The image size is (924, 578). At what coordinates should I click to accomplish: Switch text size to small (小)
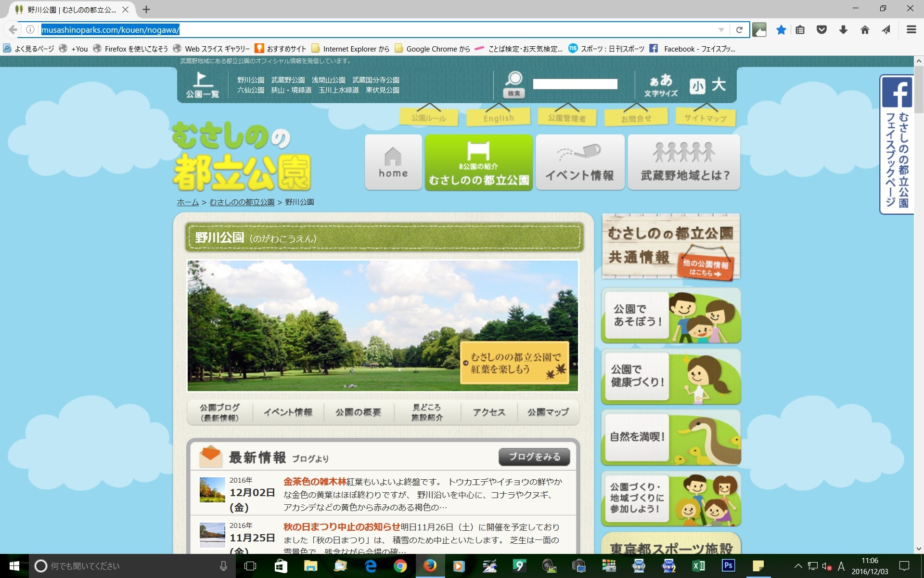click(x=697, y=86)
